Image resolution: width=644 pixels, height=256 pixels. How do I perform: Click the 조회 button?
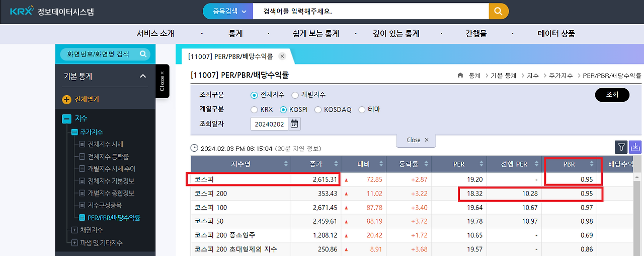[612, 95]
